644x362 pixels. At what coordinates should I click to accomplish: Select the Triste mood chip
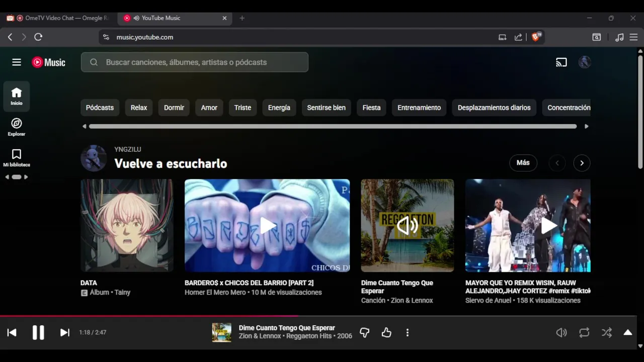[x=243, y=108]
